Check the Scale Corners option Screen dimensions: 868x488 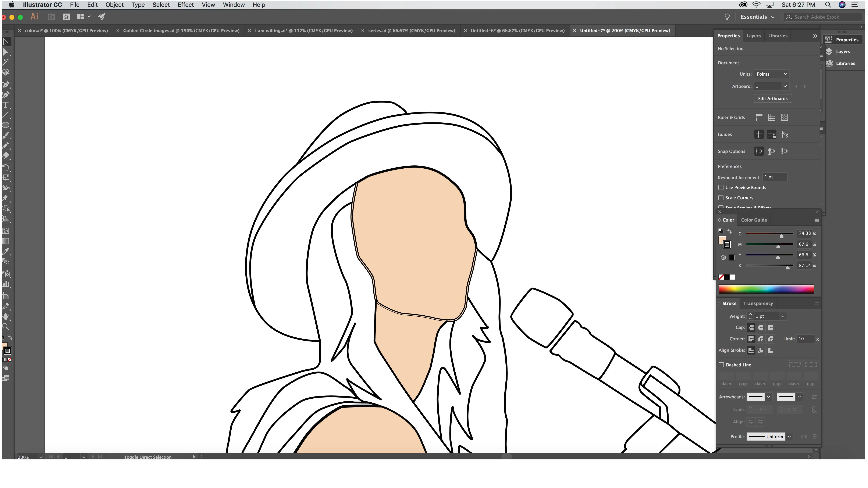(721, 197)
